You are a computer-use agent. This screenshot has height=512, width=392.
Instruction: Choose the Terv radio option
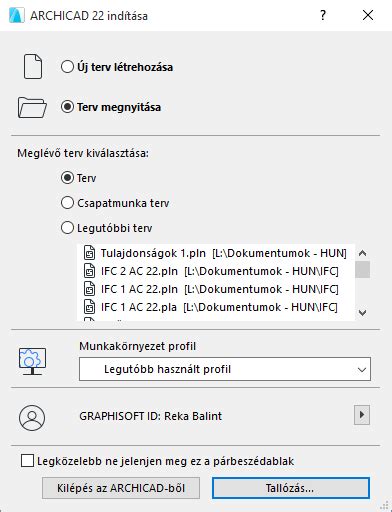point(67,178)
